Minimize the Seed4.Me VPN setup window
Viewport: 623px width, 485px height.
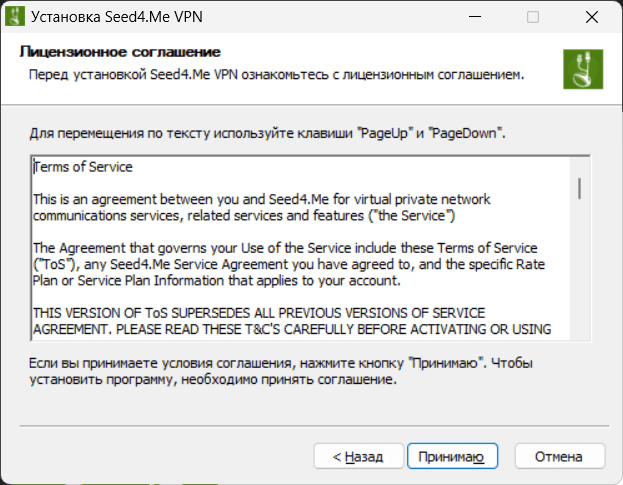(x=487, y=17)
